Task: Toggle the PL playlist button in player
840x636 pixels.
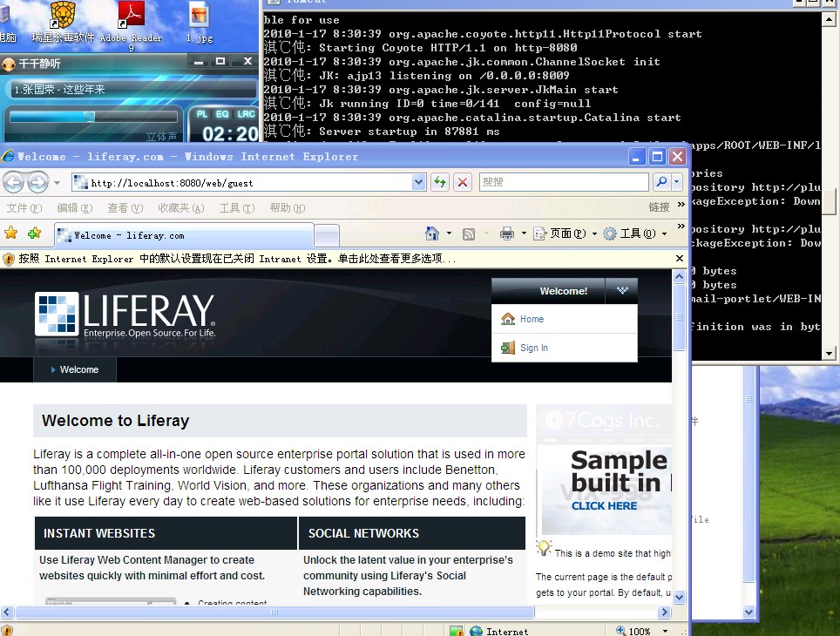Action: [202, 114]
